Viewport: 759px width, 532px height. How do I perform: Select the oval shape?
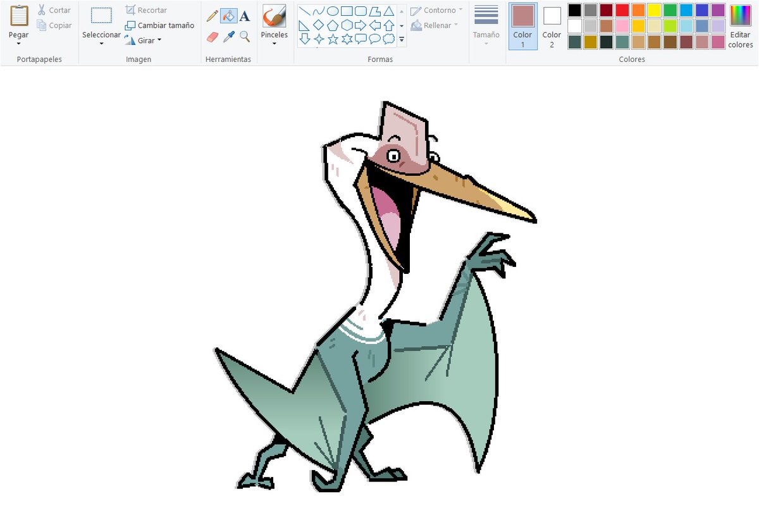tap(333, 11)
